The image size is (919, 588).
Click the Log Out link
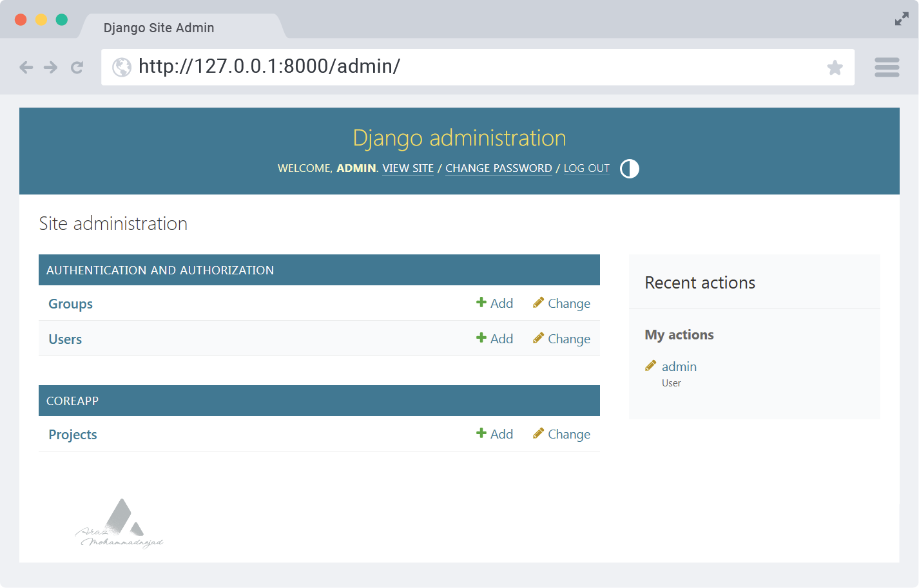coord(586,168)
